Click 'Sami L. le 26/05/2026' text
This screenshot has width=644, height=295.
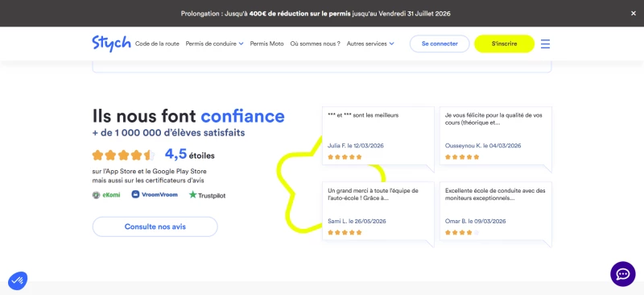(357, 222)
